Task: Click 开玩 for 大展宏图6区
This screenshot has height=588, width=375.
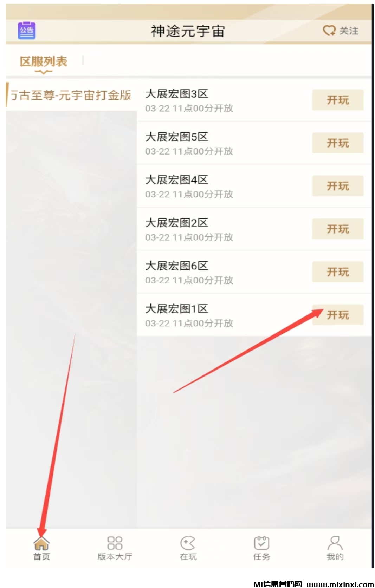Action: (x=338, y=272)
